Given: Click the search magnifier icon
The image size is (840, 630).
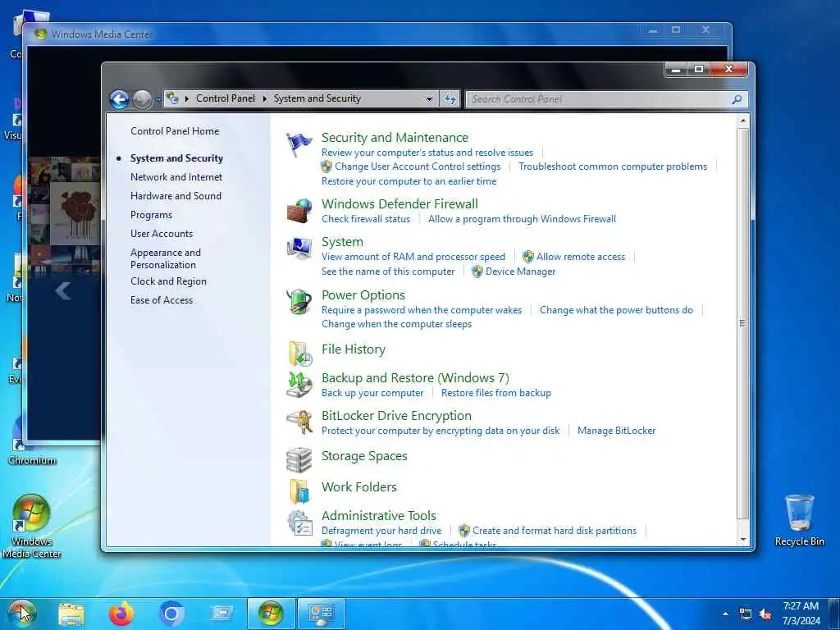Looking at the screenshot, I should (x=737, y=99).
